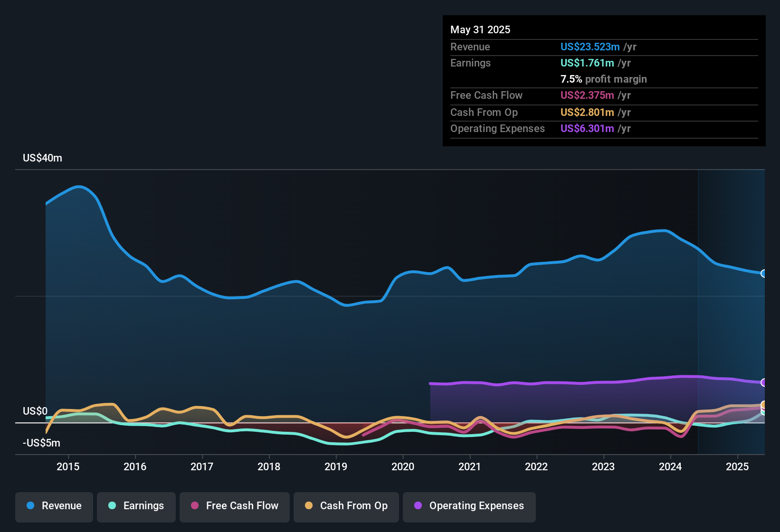The width and height of the screenshot is (780, 532).
Task: Select the Revenue endpoint marker on the chart
Action: [764, 274]
